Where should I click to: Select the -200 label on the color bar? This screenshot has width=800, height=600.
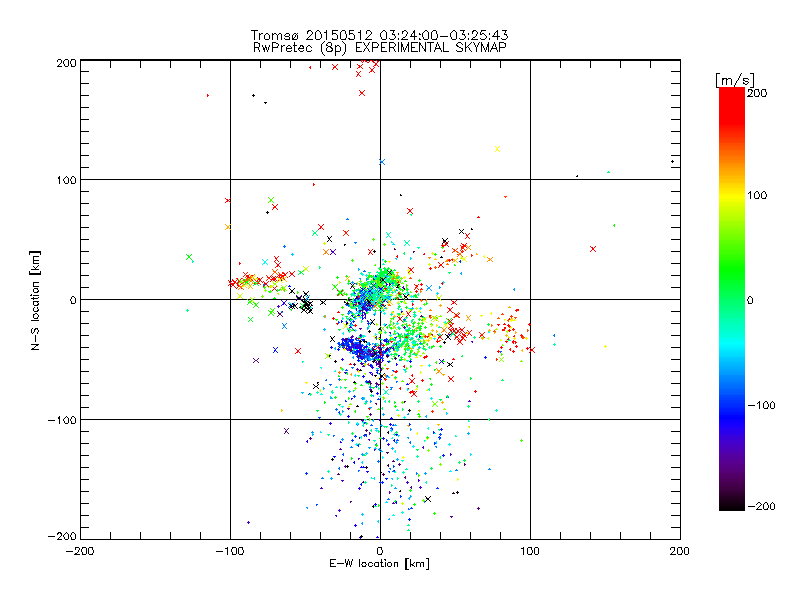click(761, 506)
